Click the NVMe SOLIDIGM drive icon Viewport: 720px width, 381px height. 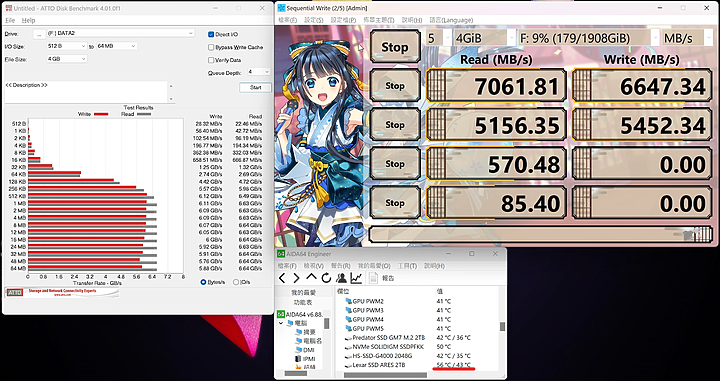(x=348, y=347)
